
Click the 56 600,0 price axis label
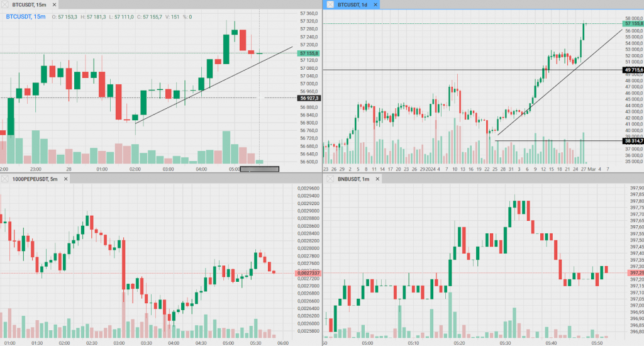coord(309,162)
